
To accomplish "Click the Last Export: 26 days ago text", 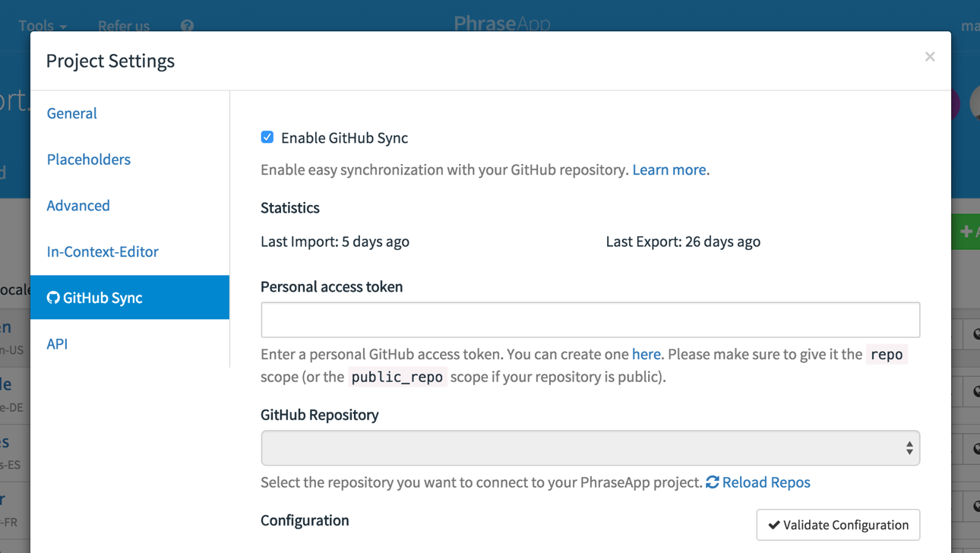I will coord(683,242).
